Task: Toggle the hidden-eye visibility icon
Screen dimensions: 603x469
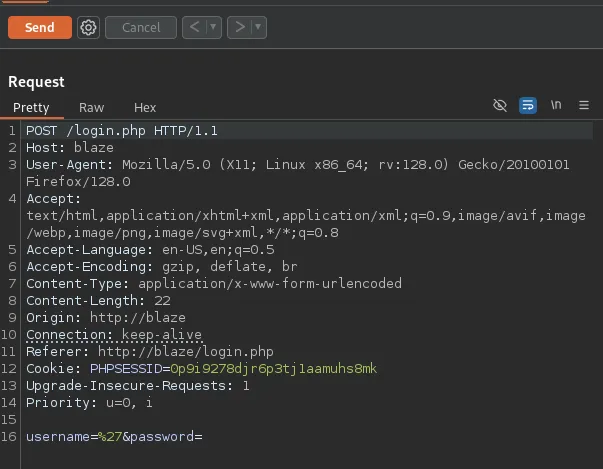Action: (501, 106)
